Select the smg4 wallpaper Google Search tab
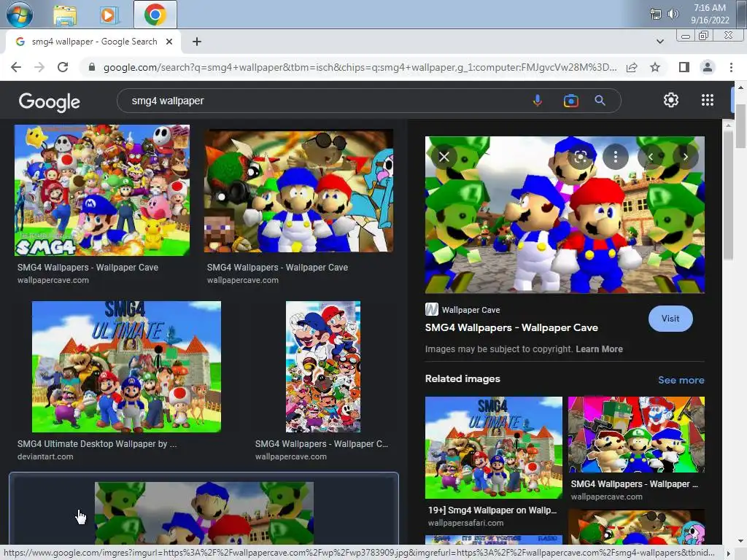 pos(93,42)
